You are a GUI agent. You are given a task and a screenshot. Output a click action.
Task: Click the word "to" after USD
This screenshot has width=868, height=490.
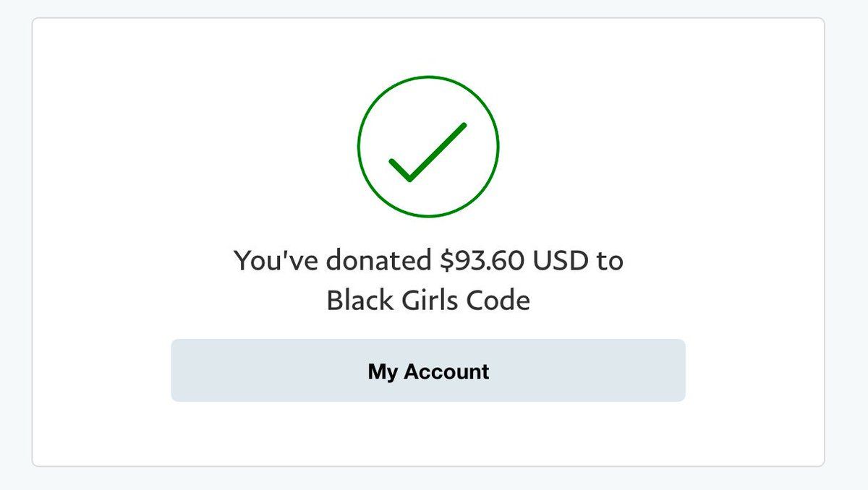[x=610, y=261]
